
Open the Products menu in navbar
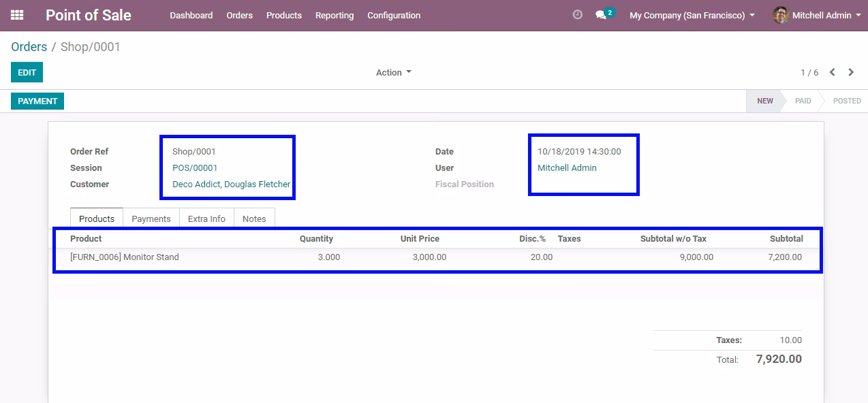(x=284, y=15)
